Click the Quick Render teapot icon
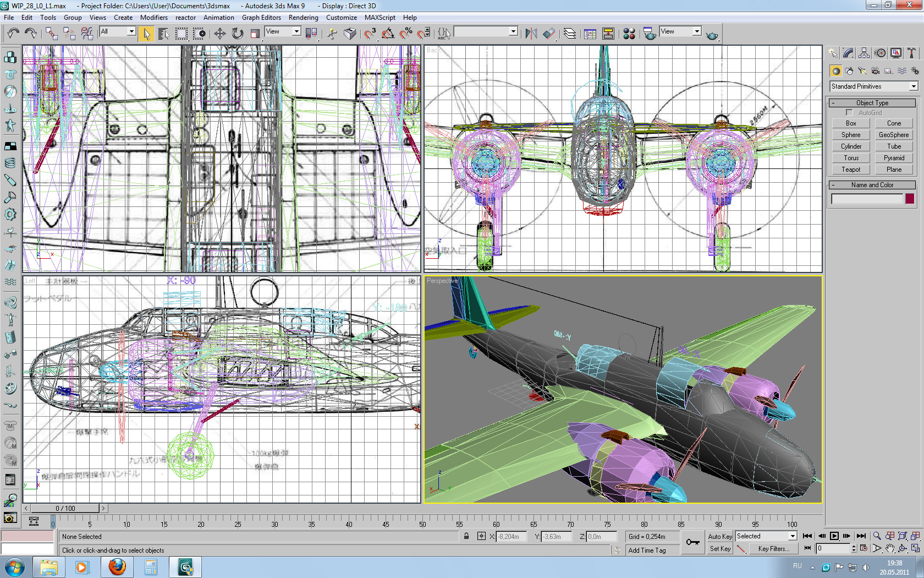The width and height of the screenshot is (924, 578). pos(712,35)
